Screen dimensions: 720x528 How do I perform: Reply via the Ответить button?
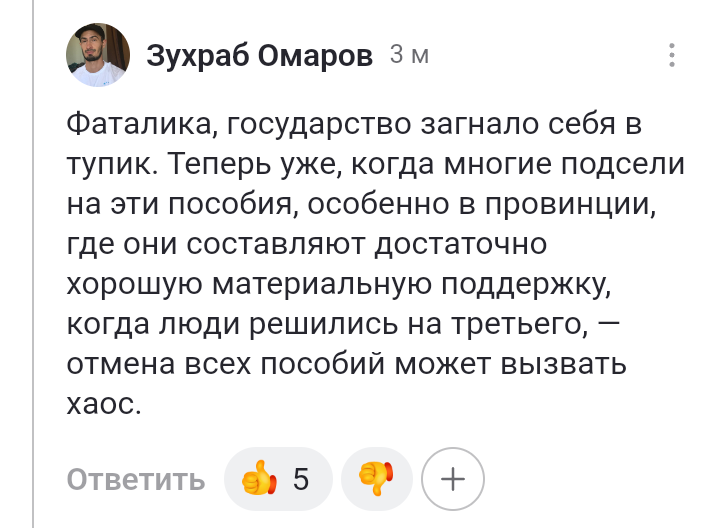click(x=136, y=479)
